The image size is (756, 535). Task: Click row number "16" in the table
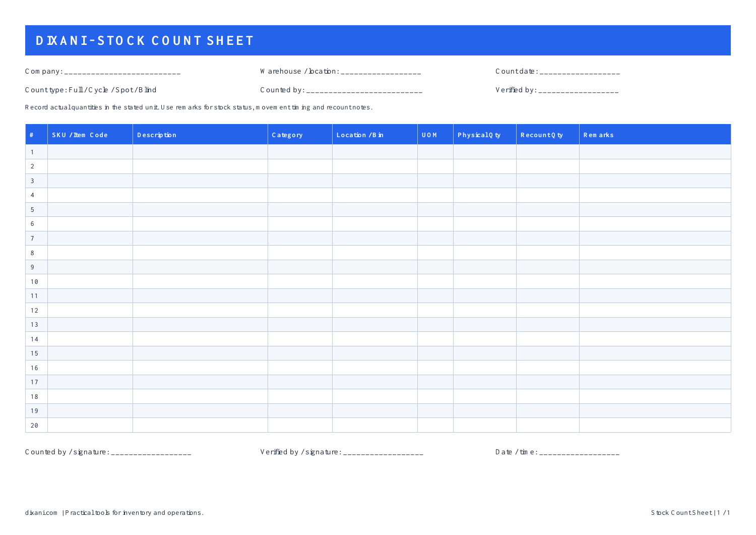(34, 368)
